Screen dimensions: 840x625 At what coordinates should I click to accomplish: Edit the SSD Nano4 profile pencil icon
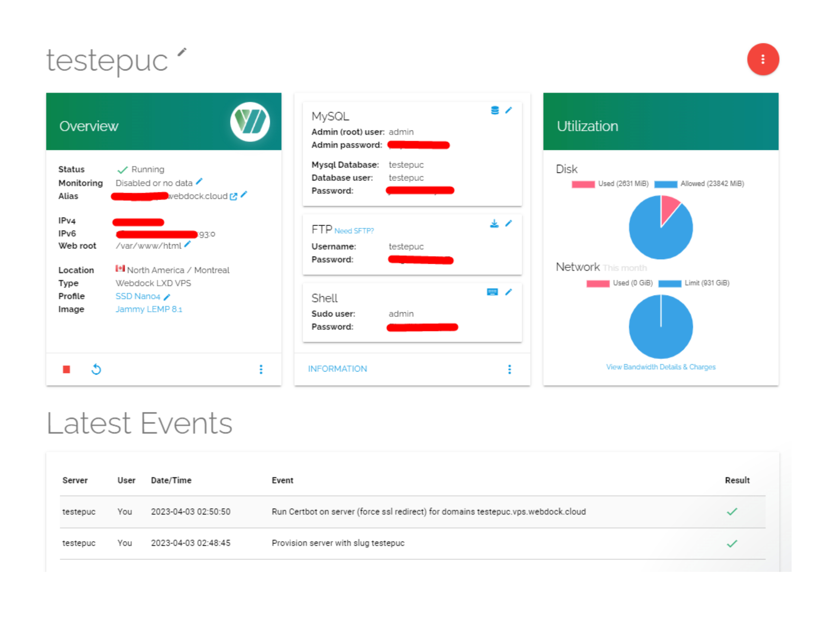(x=167, y=297)
